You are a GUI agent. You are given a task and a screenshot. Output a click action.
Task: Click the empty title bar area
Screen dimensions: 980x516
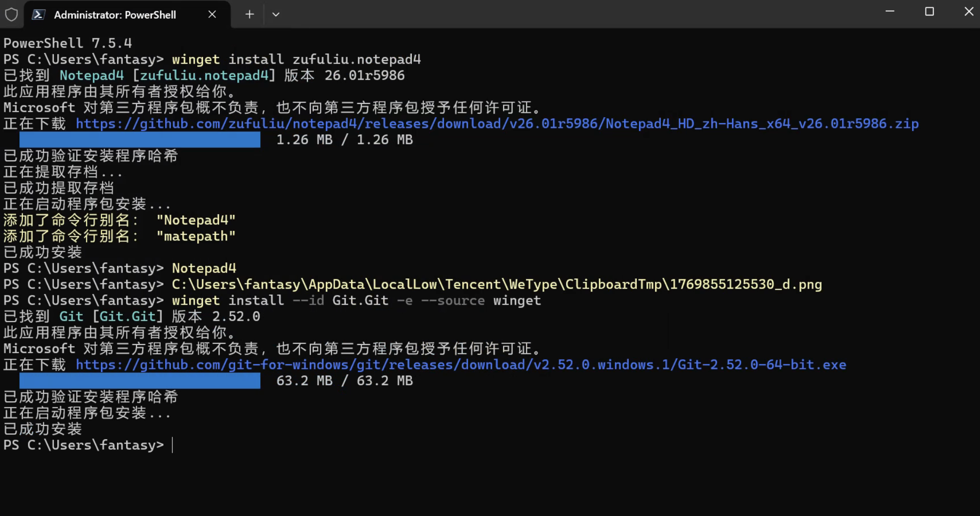(x=583, y=15)
